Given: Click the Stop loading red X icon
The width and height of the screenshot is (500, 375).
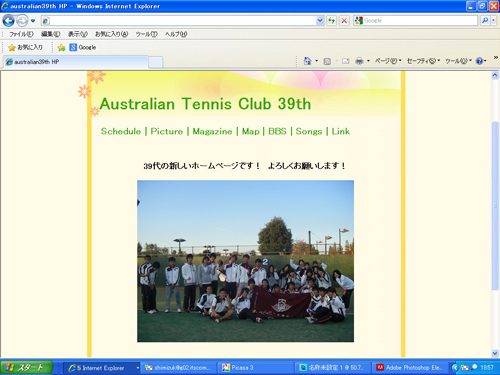Looking at the screenshot, I should click(x=344, y=21).
